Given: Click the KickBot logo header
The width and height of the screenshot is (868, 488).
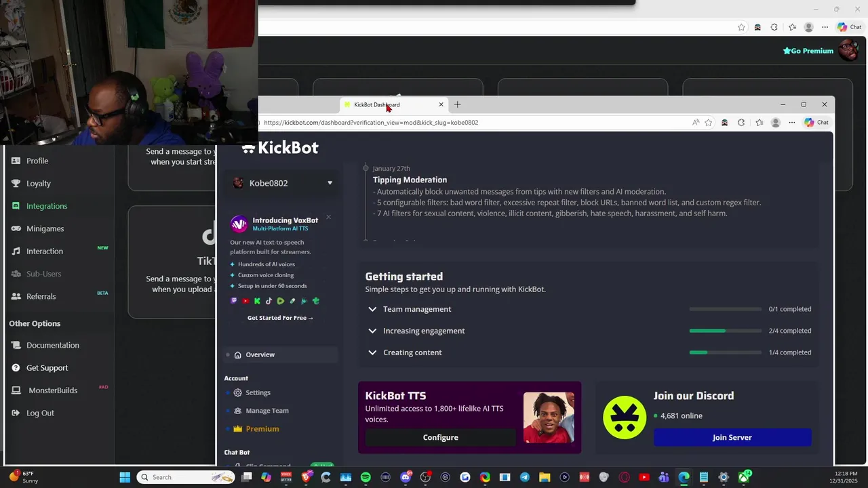Looking at the screenshot, I should click(280, 148).
